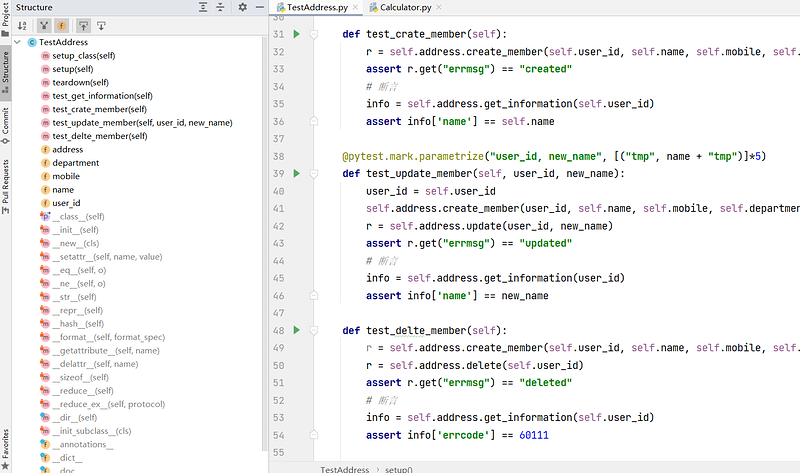Run test_update_member via gutter run arrow
800x473 pixels.
296,174
